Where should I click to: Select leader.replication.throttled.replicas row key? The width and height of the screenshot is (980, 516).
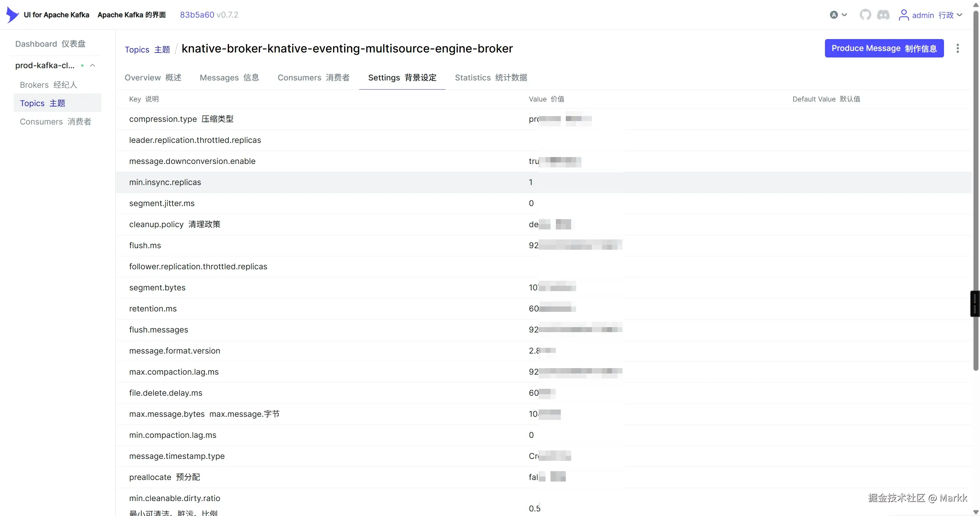point(195,140)
